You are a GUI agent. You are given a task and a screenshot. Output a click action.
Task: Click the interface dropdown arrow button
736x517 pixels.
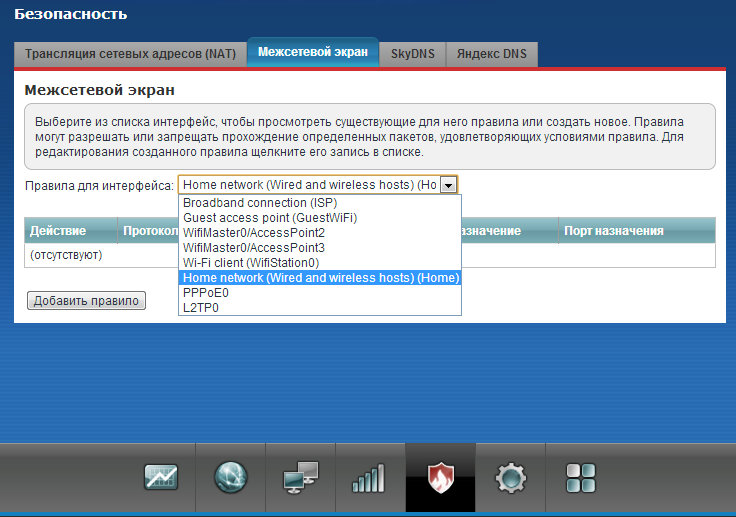pyautogui.click(x=449, y=185)
